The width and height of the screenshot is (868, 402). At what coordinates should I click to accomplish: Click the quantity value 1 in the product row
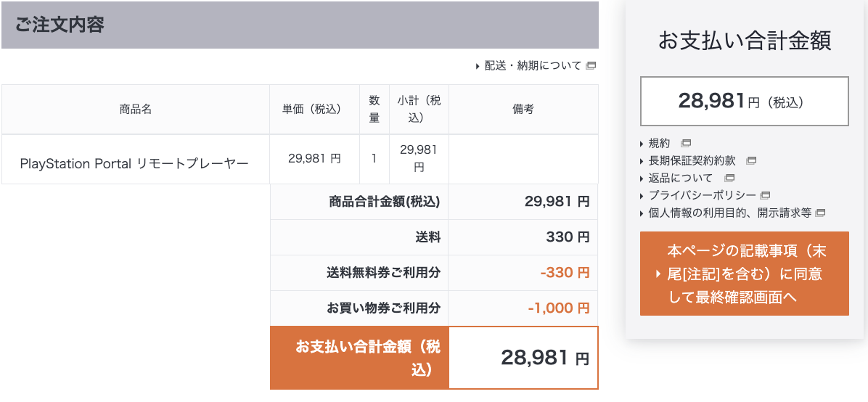click(x=374, y=158)
